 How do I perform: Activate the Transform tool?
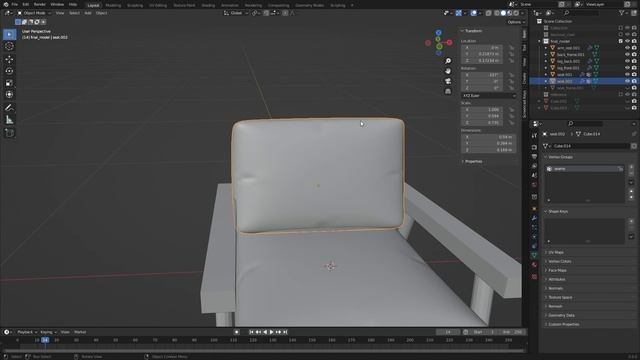(9, 95)
